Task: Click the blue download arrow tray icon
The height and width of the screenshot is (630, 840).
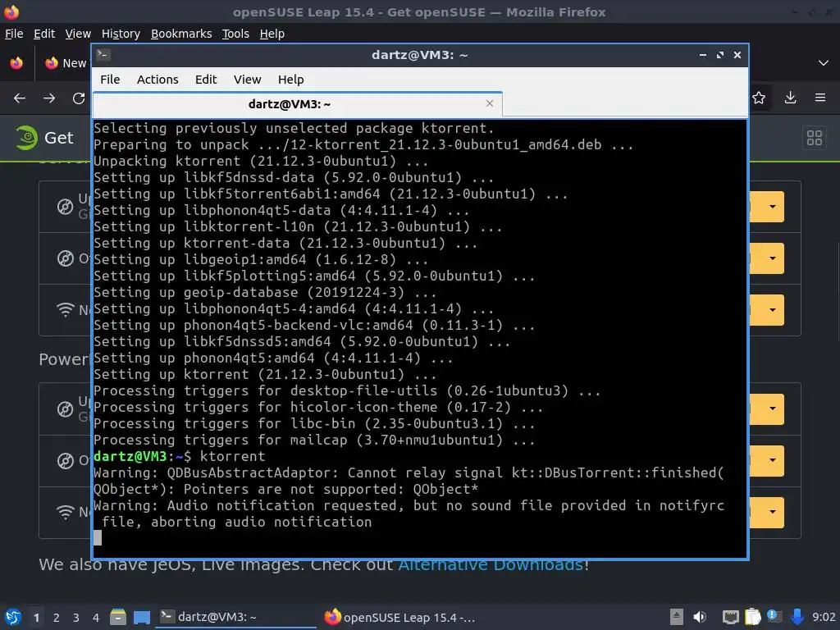Action: (x=797, y=617)
